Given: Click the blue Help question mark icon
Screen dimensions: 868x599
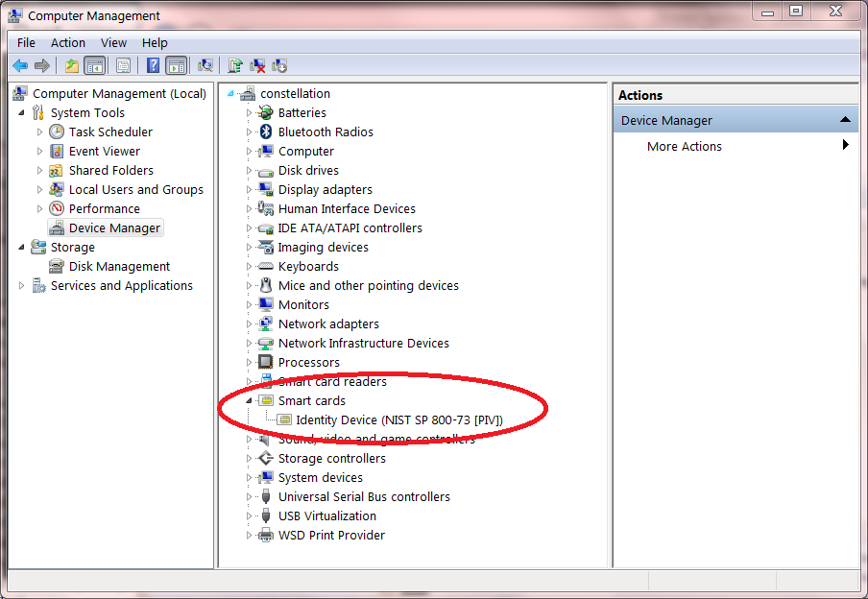Looking at the screenshot, I should click(x=153, y=65).
